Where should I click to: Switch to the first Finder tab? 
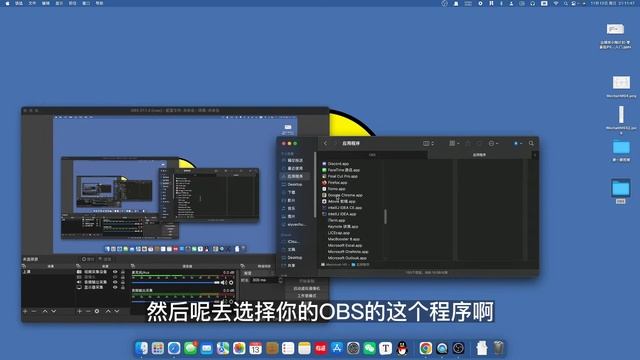coord(372,155)
